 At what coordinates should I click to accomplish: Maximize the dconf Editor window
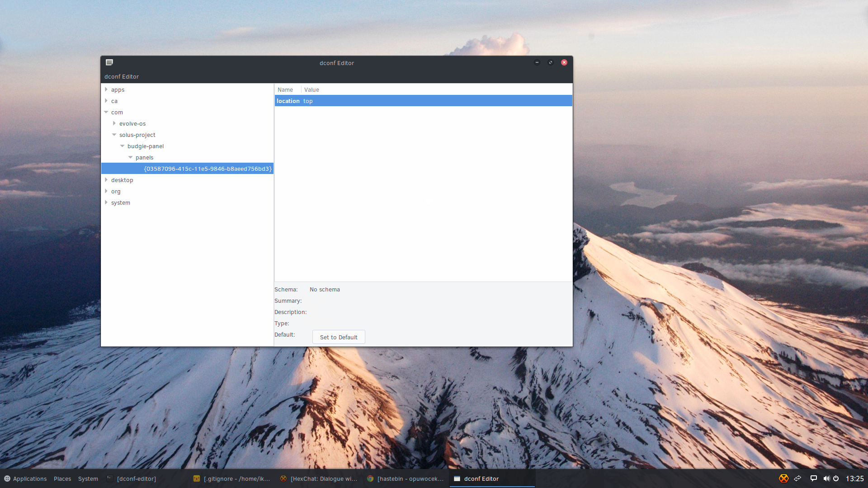(551, 62)
